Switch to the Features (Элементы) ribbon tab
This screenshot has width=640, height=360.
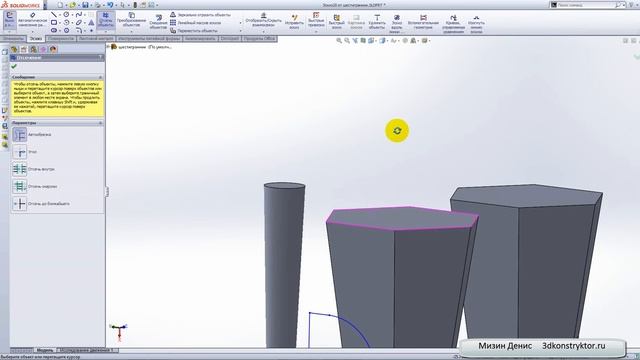tap(13, 39)
